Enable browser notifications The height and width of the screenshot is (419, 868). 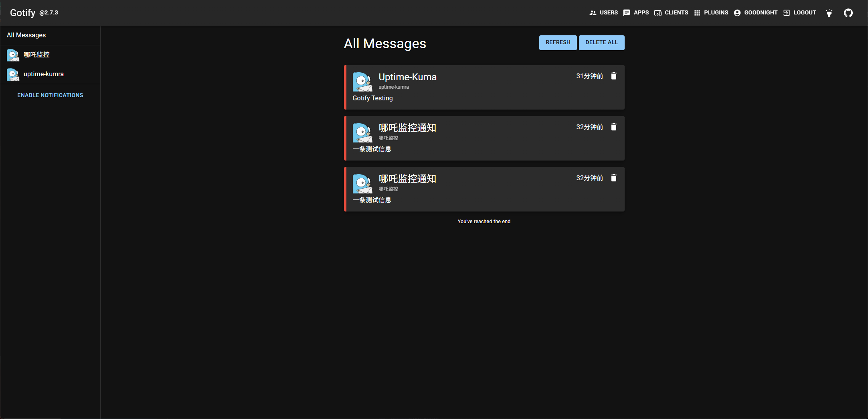coord(50,95)
